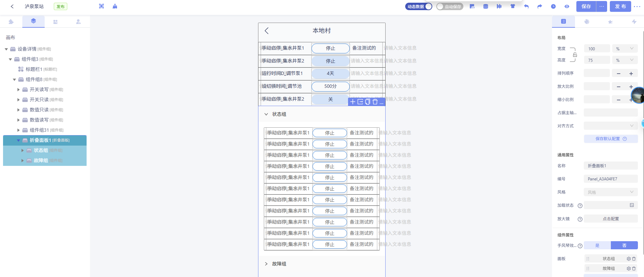Select 否 for accordion effect
This screenshot has height=277, width=644.
(x=624, y=245)
